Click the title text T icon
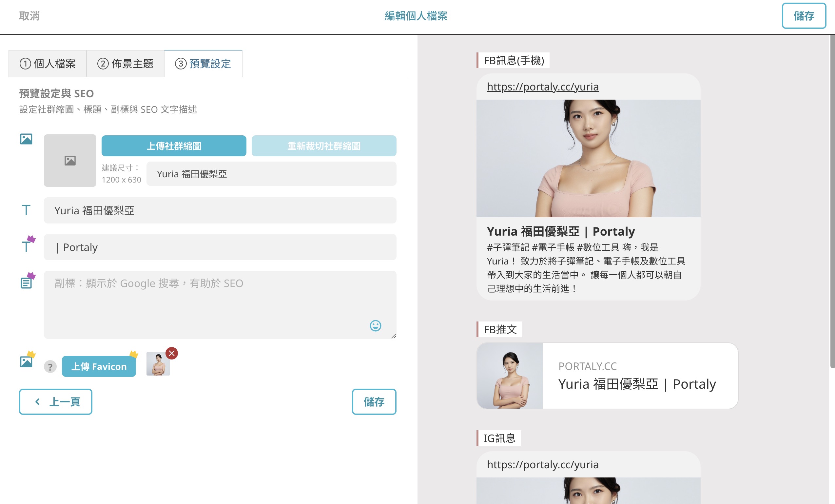The height and width of the screenshot is (504, 835). coord(26,210)
